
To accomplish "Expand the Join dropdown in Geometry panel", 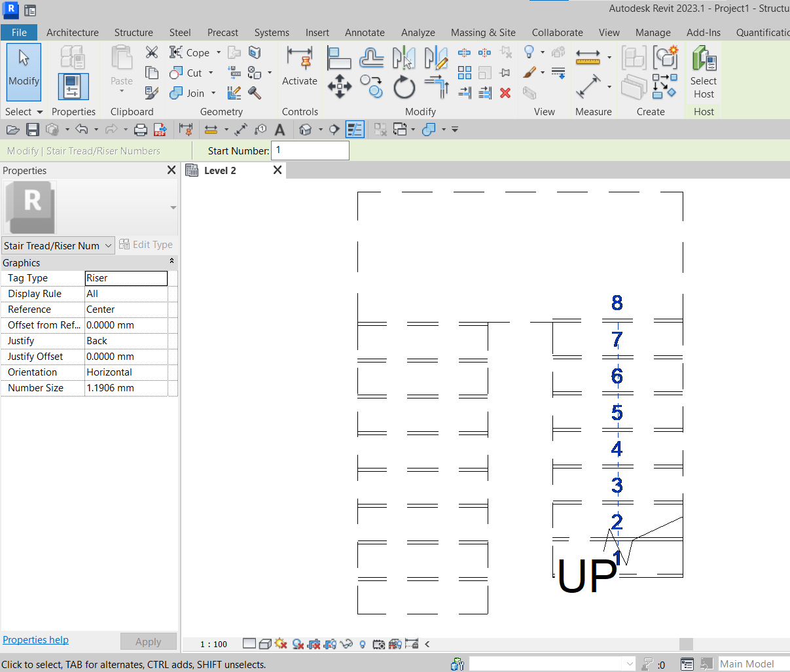I will [x=213, y=94].
